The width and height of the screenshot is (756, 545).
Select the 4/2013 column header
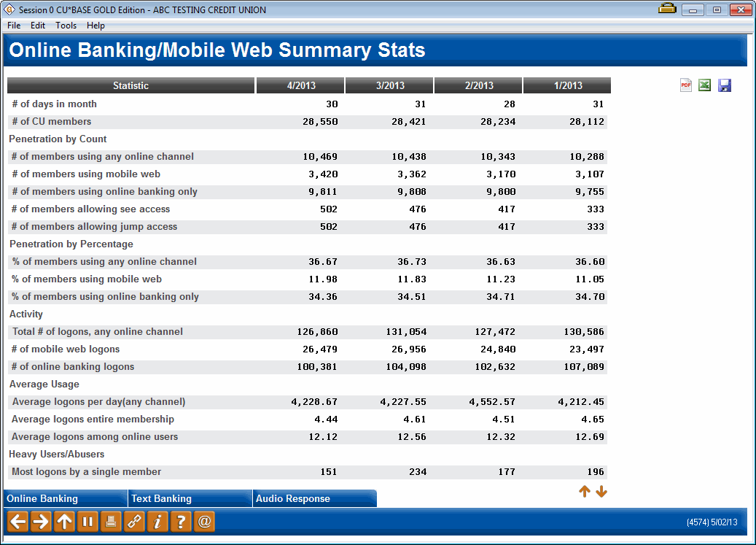[300, 85]
